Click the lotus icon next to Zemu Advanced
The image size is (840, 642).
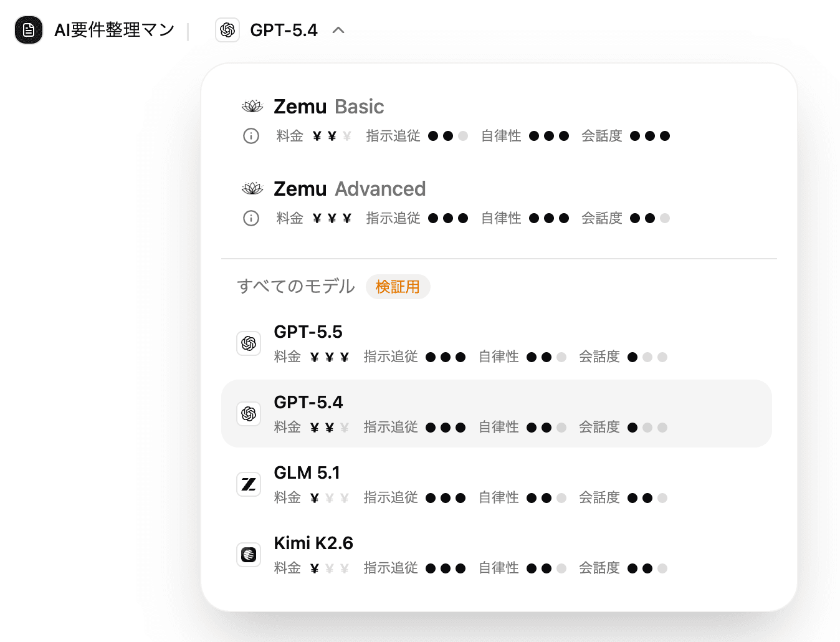(x=252, y=189)
